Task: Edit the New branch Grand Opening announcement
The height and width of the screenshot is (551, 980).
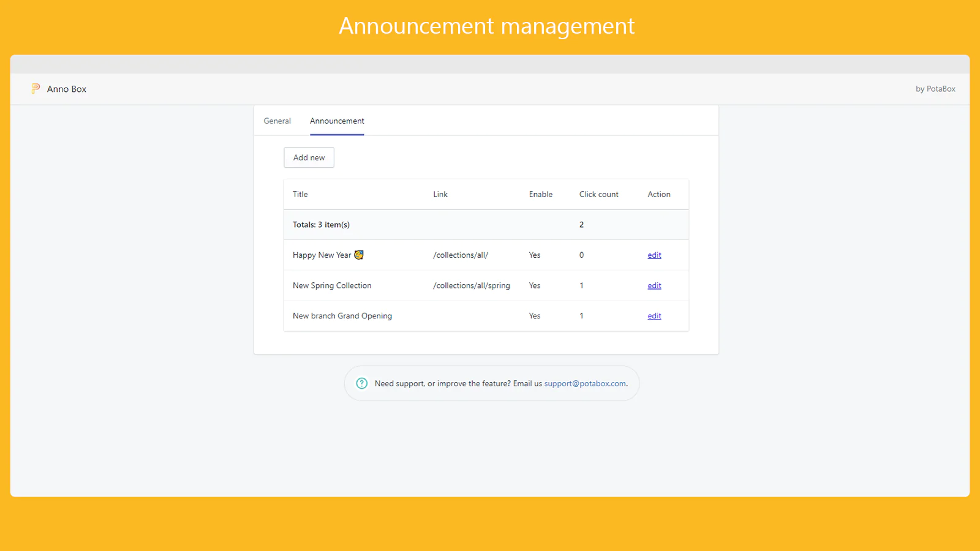Action: (x=654, y=317)
